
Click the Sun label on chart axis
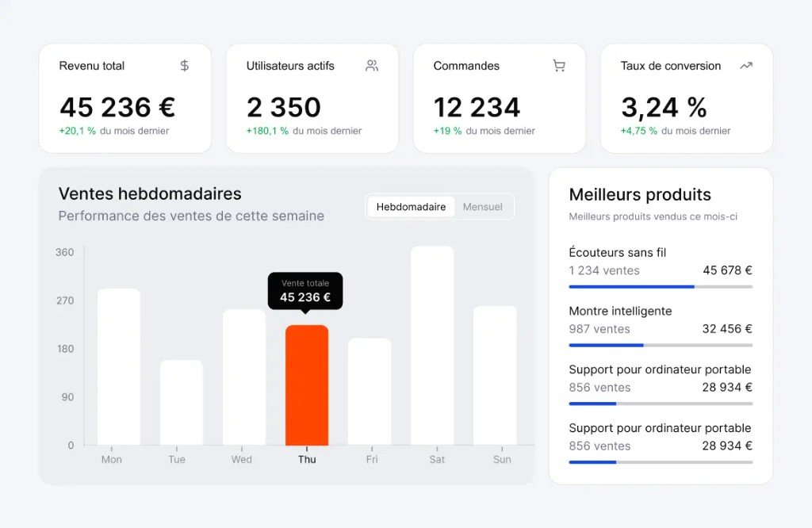[x=503, y=460]
